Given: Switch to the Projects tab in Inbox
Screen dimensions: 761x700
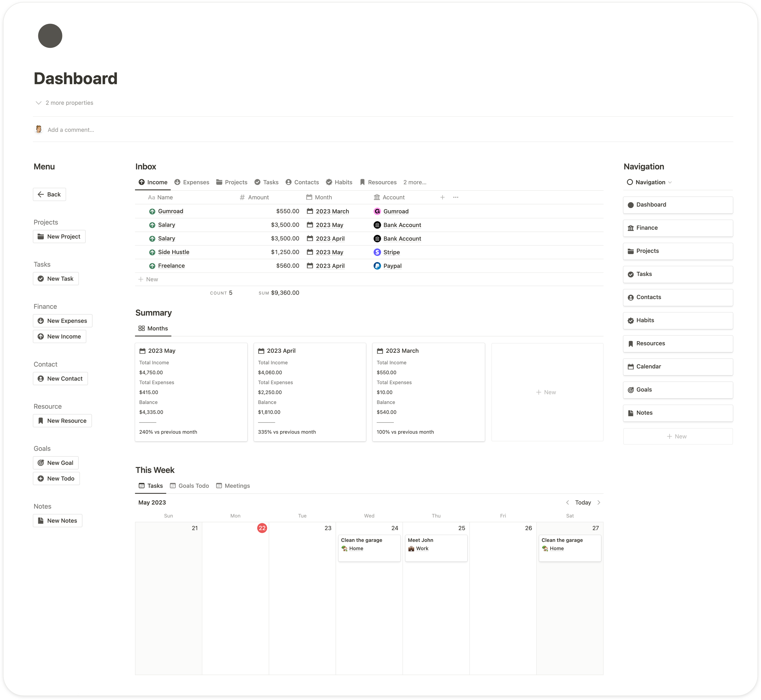Looking at the screenshot, I should [x=232, y=182].
